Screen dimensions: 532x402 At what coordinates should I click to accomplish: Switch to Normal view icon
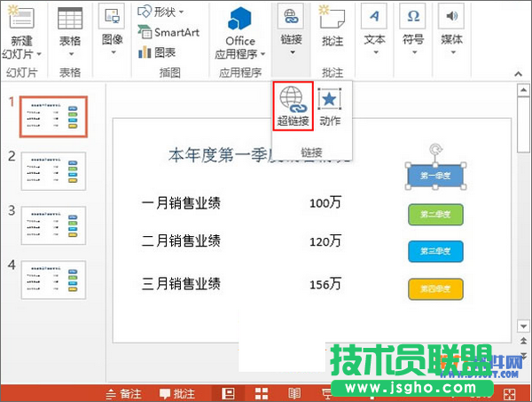[x=228, y=394]
